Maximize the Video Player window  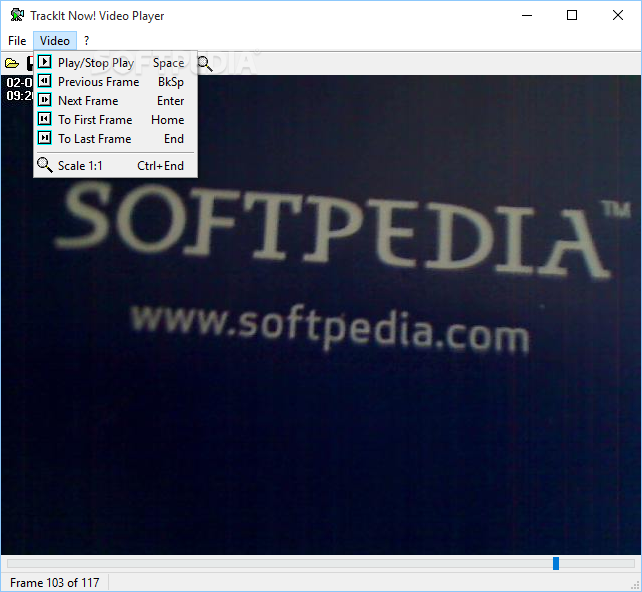572,16
